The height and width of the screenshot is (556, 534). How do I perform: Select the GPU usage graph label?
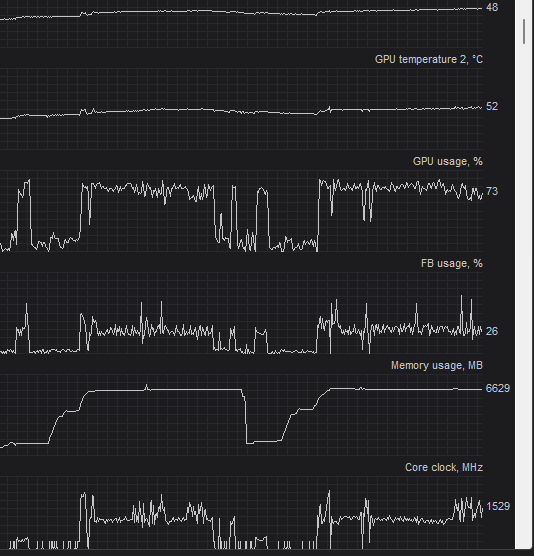point(447,161)
